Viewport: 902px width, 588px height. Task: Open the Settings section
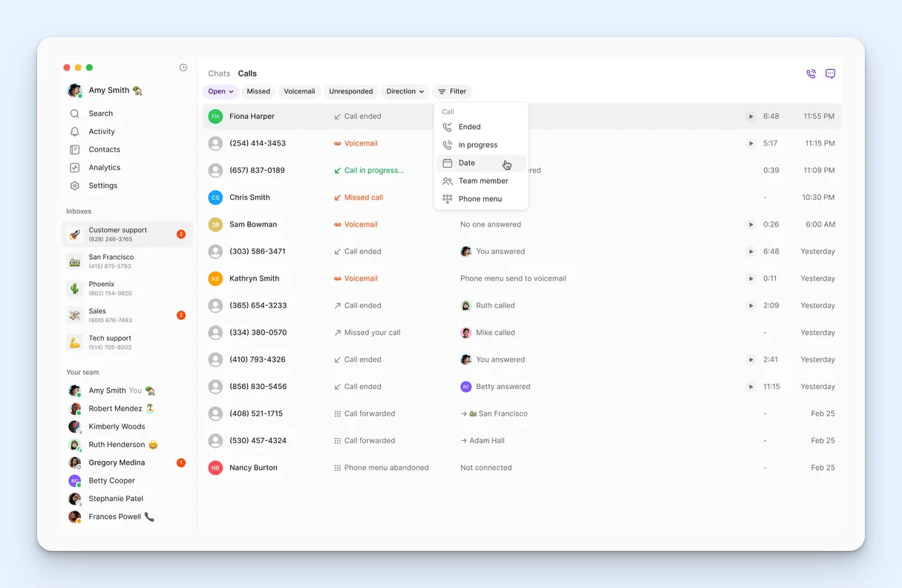click(x=102, y=185)
